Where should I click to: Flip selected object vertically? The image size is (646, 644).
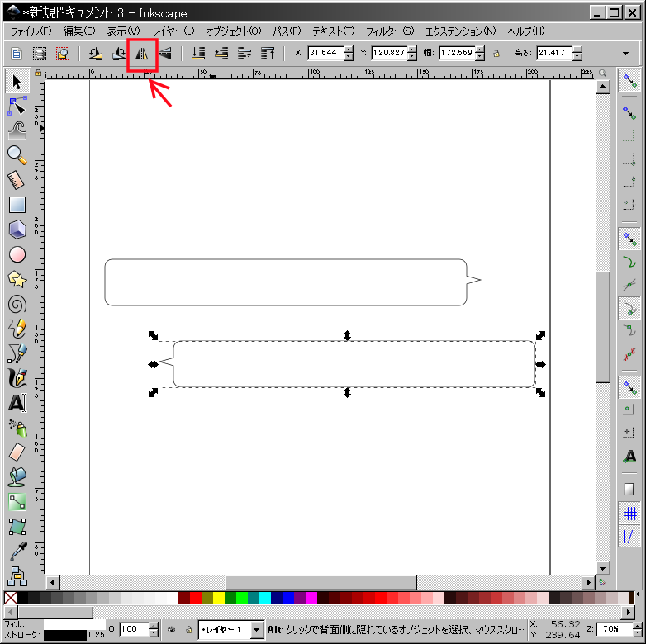coord(165,53)
